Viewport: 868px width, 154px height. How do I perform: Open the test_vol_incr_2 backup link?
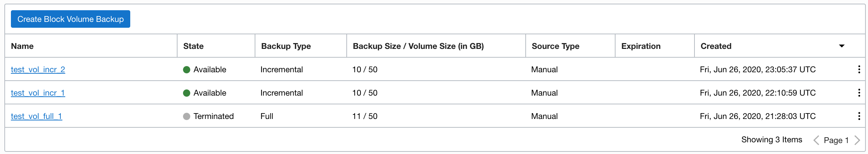tap(38, 69)
